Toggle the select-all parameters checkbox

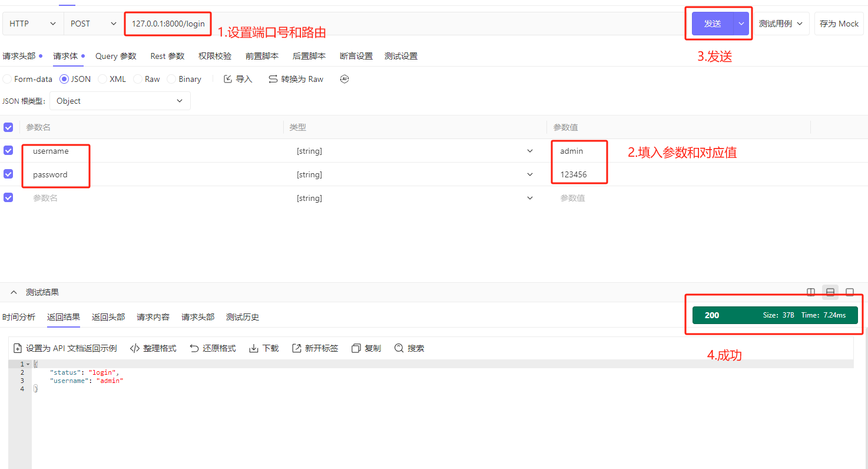click(8, 127)
